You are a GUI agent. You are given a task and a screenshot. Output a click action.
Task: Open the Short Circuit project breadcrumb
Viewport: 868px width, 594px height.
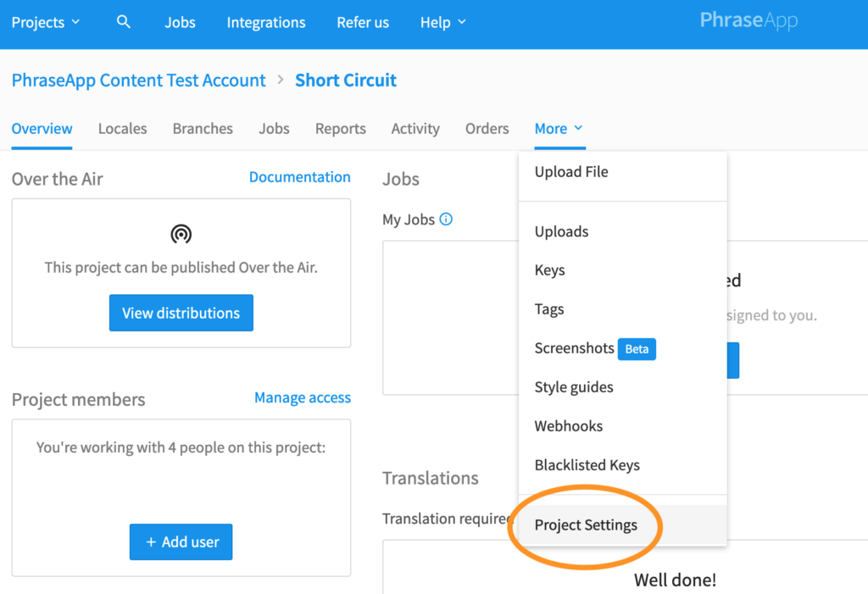pyautogui.click(x=346, y=80)
